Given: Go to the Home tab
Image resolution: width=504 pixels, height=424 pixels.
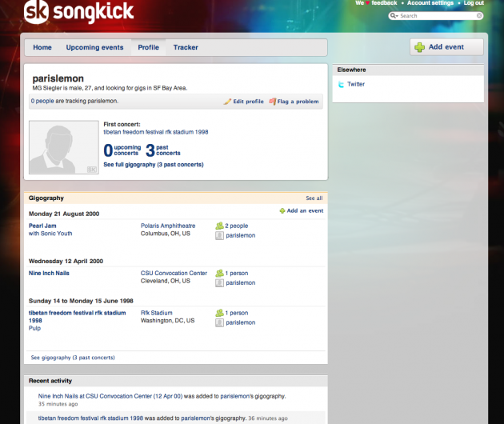Looking at the screenshot, I should click(x=42, y=47).
